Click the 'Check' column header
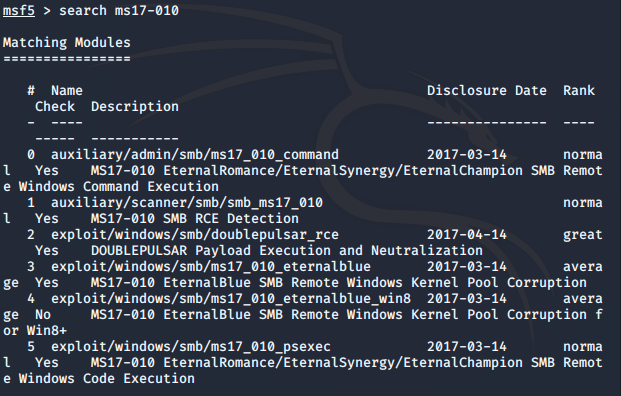The width and height of the screenshot is (621, 396). pyautogui.click(x=55, y=107)
